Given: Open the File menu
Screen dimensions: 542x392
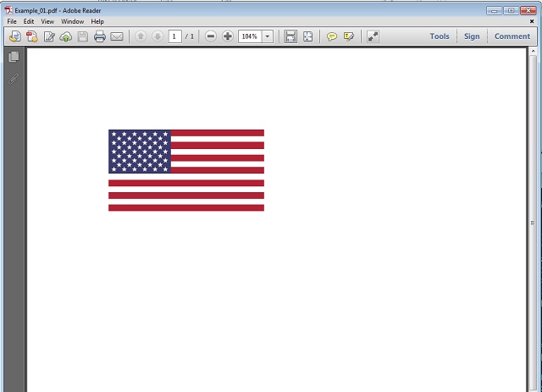Looking at the screenshot, I should [12, 21].
